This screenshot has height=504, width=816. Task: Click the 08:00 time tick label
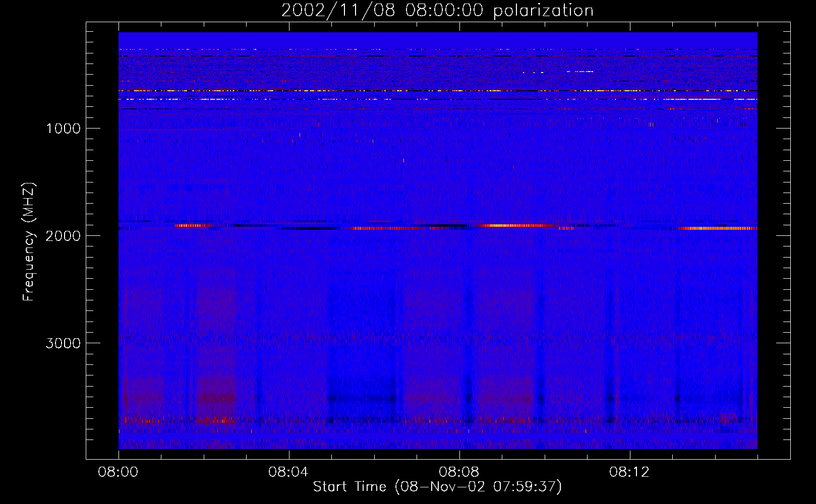(119, 472)
